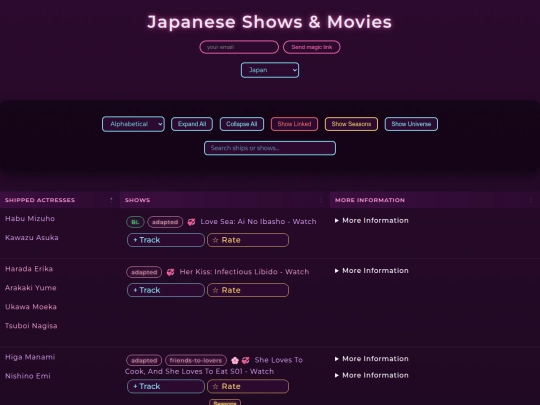
Task: Track Her Kiss: Infectious Libido
Action: click(x=166, y=290)
